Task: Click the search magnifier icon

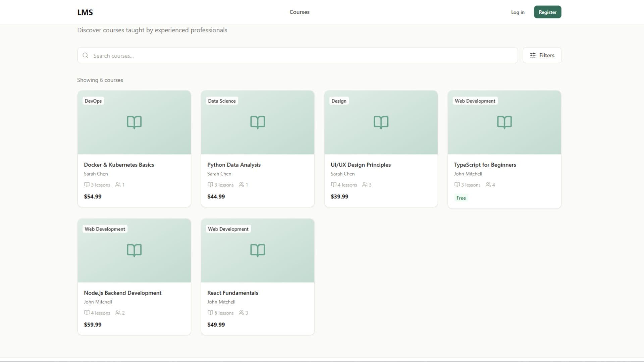Action: click(x=85, y=55)
